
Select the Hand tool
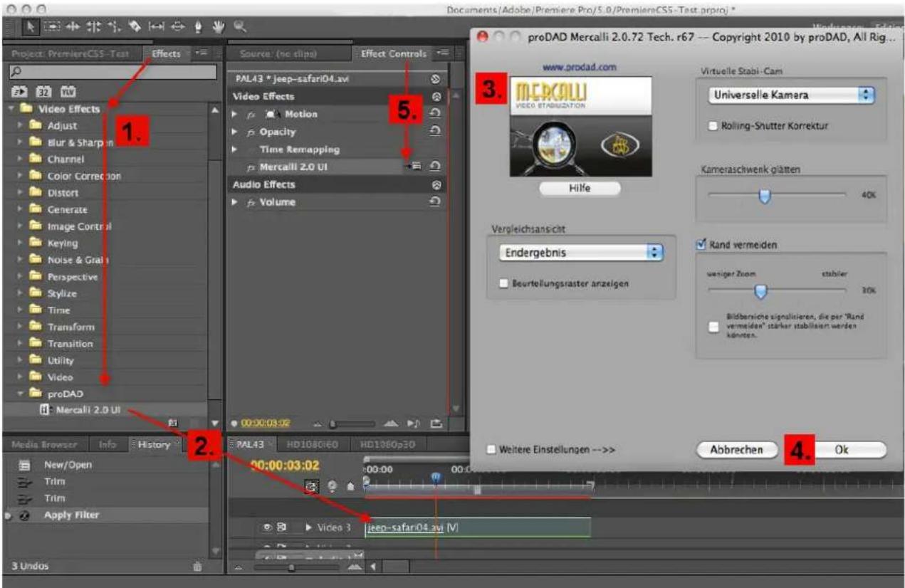tap(219, 26)
